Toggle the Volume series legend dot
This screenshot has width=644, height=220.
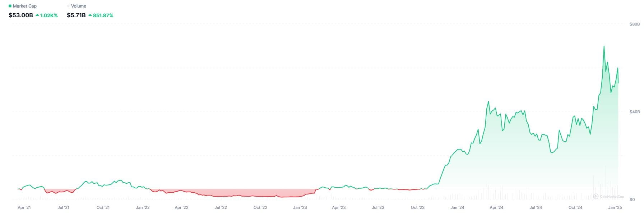(x=68, y=6)
